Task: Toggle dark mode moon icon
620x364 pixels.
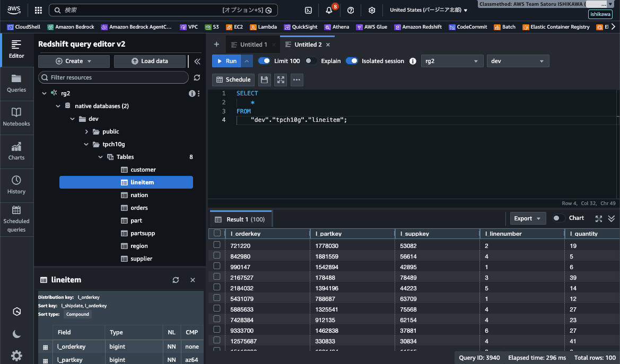Action: (16, 334)
